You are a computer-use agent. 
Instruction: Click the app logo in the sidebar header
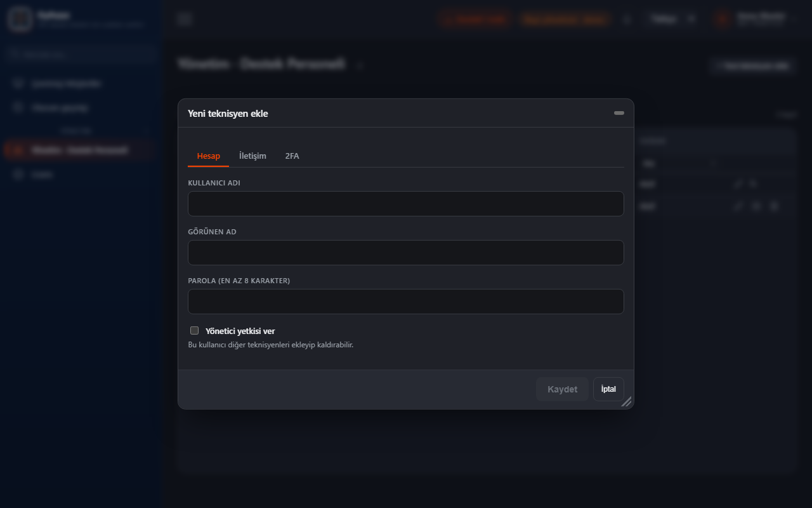point(21,19)
